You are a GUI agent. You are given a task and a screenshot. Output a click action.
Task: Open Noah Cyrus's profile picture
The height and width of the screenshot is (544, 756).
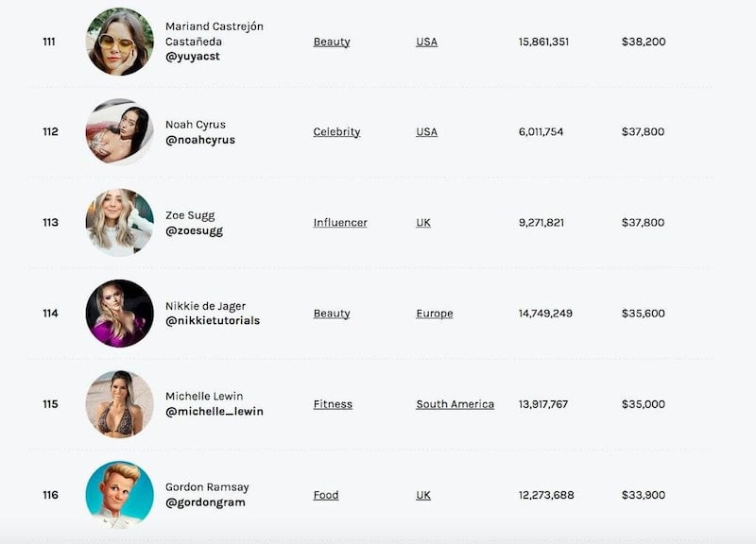(x=120, y=132)
